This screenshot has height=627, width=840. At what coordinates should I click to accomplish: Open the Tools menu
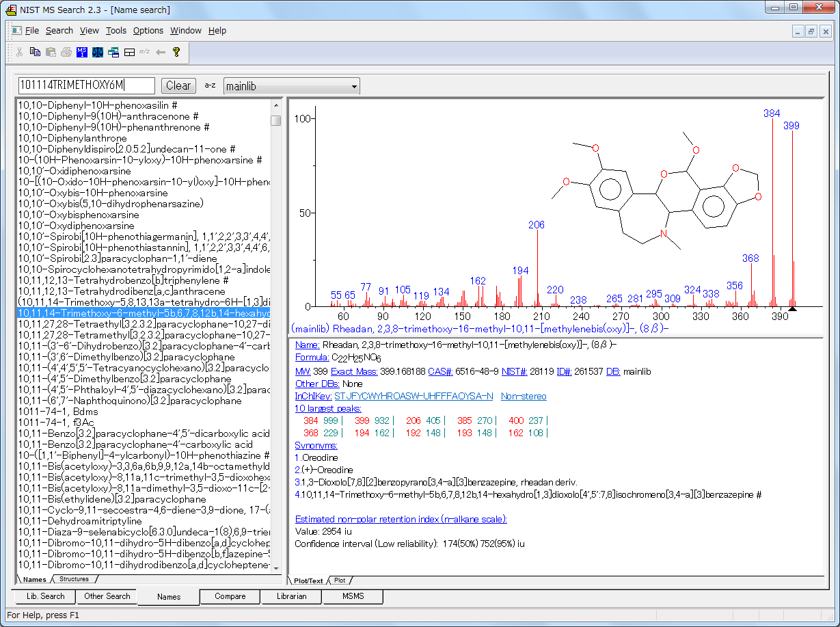click(116, 31)
